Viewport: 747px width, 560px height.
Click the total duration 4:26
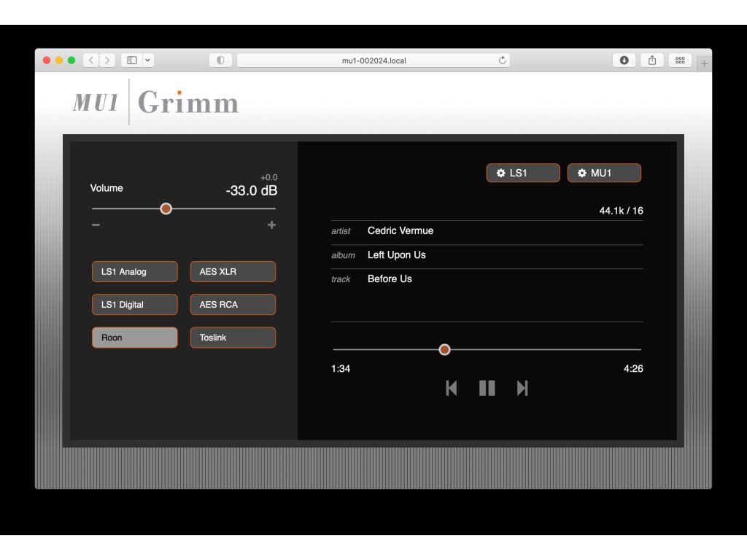(x=633, y=368)
